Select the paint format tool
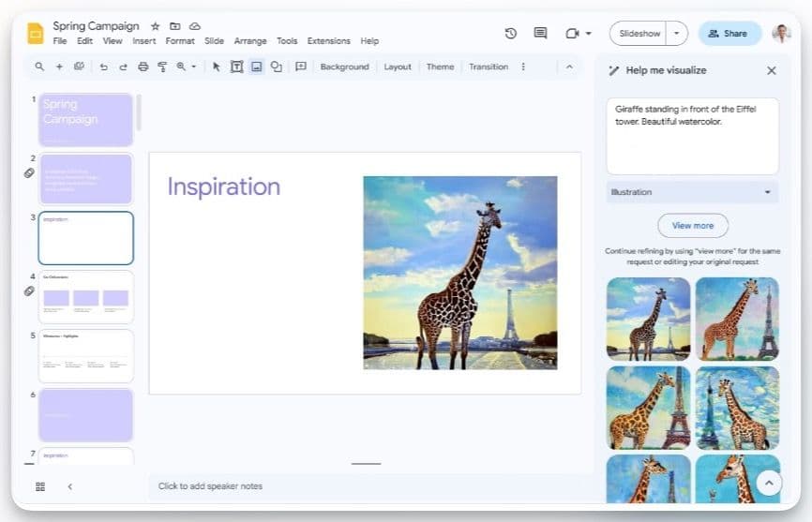The height and width of the screenshot is (522, 812). (x=162, y=67)
